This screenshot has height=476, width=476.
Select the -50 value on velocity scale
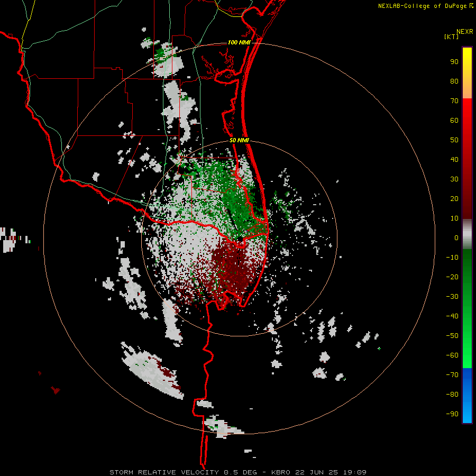coord(452,336)
